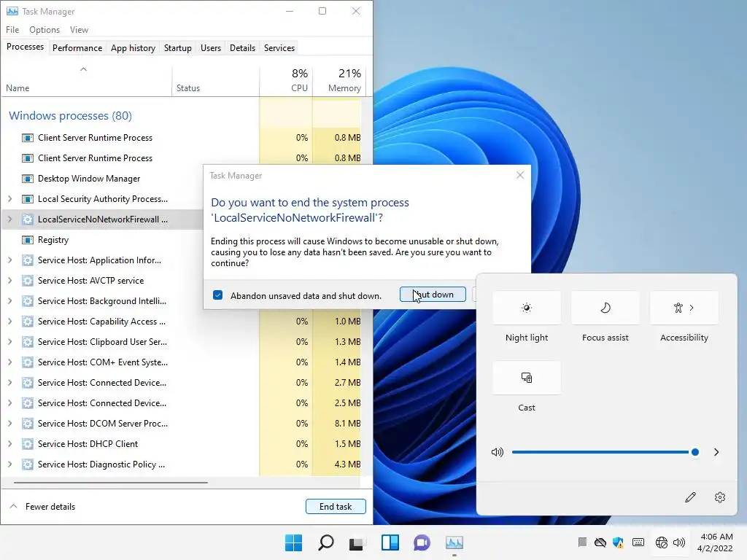Edit quick settings with pencil icon

point(690,497)
